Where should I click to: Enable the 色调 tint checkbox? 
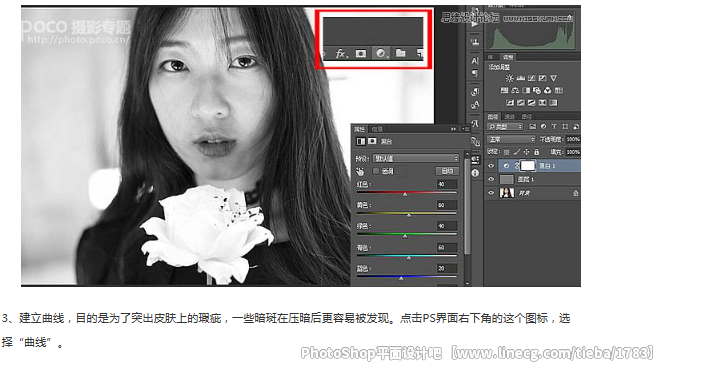[376, 171]
